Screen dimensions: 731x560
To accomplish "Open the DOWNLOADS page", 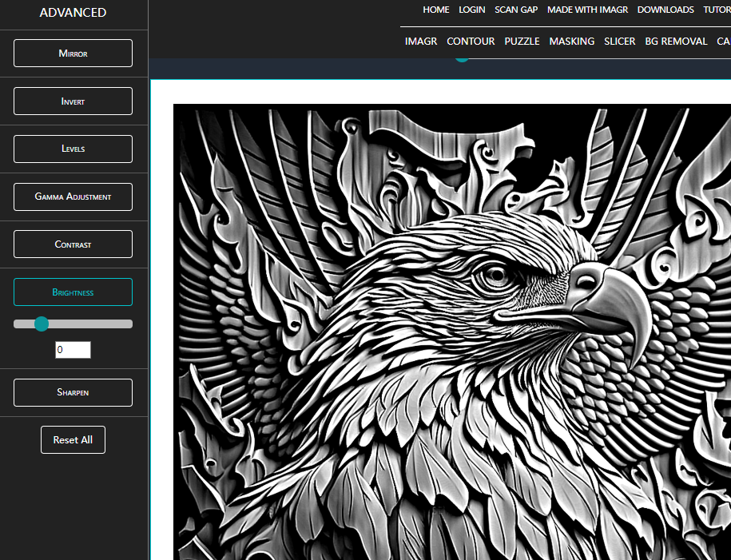I will click(665, 10).
